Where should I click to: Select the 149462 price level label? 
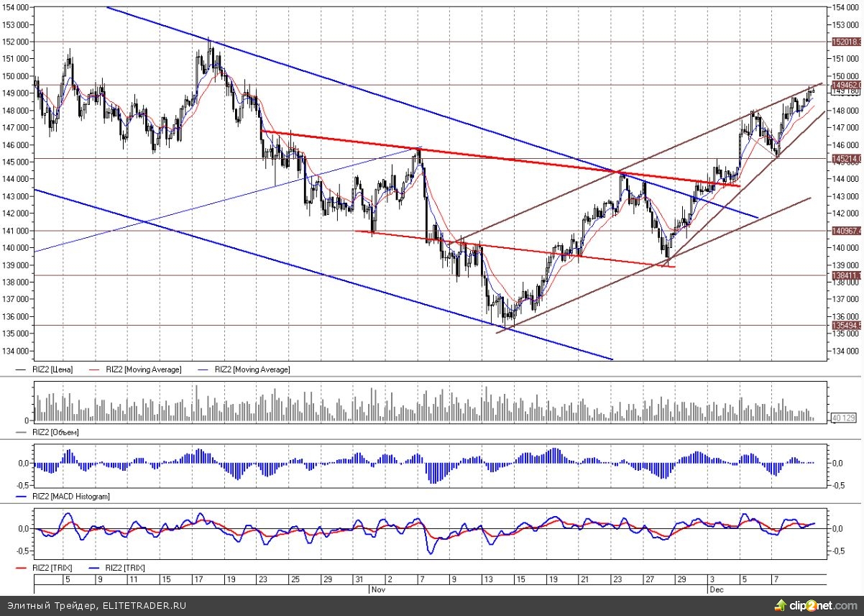tap(846, 85)
